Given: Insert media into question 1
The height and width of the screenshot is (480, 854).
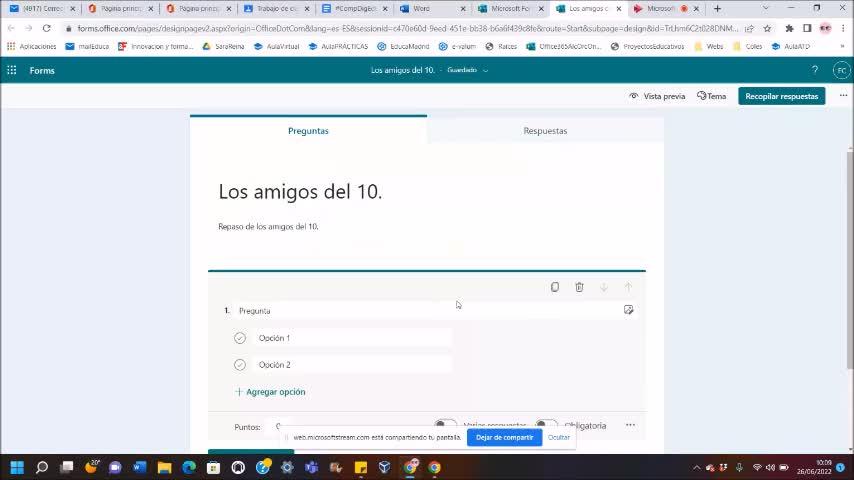Looking at the screenshot, I should point(629,310).
